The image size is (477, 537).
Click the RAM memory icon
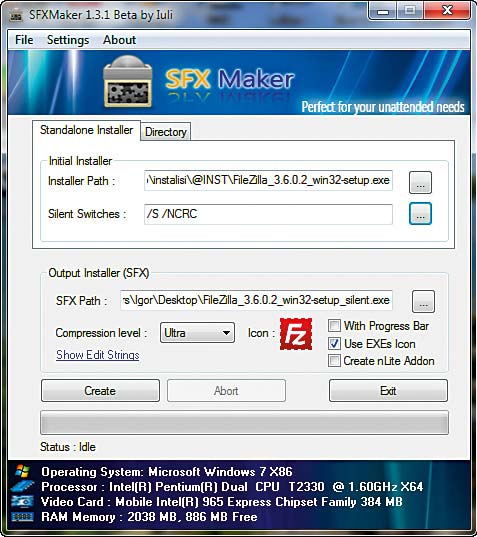pyautogui.click(x=22, y=516)
